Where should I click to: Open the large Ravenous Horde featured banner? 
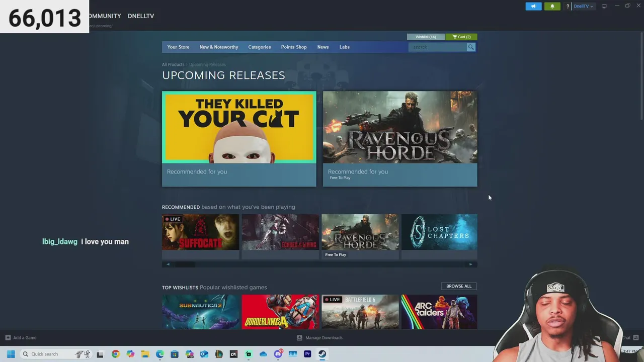point(400,139)
